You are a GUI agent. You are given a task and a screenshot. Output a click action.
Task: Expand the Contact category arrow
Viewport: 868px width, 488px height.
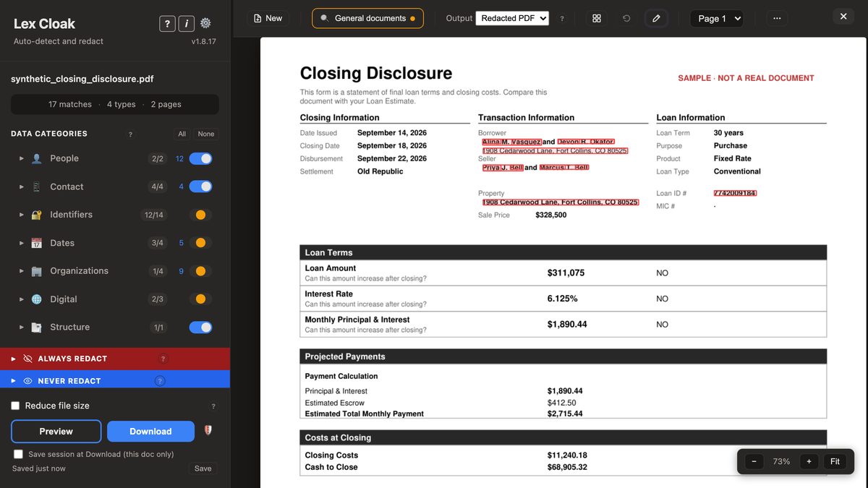tap(22, 187)
